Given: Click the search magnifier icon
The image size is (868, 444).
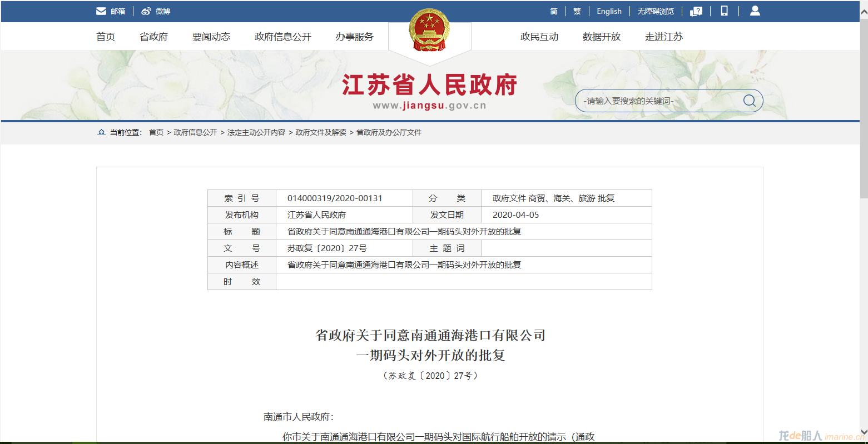Looking at the screenshot, I should [x=750, y=101].
